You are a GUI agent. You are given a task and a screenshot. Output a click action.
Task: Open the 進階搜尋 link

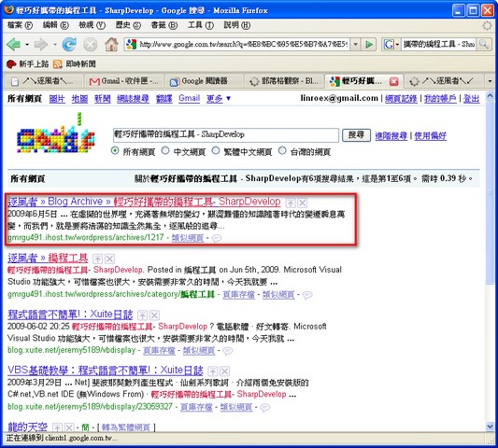(391, 136)
